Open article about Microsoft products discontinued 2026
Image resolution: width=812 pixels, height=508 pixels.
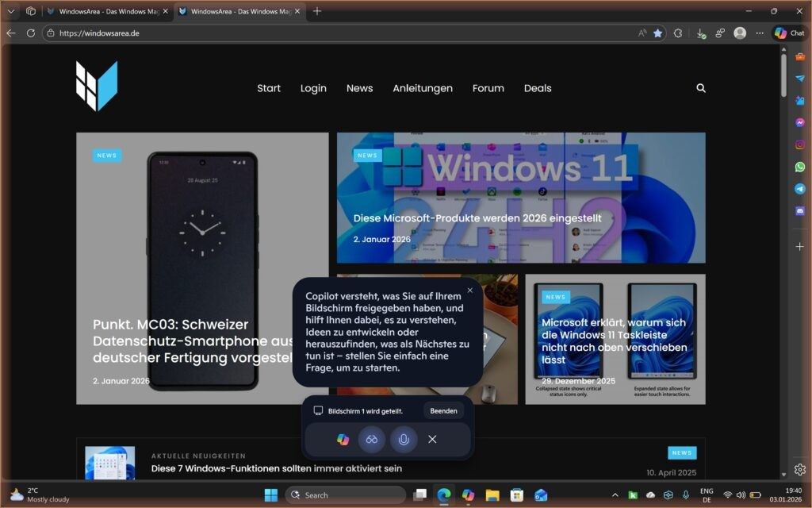point(477,218)
